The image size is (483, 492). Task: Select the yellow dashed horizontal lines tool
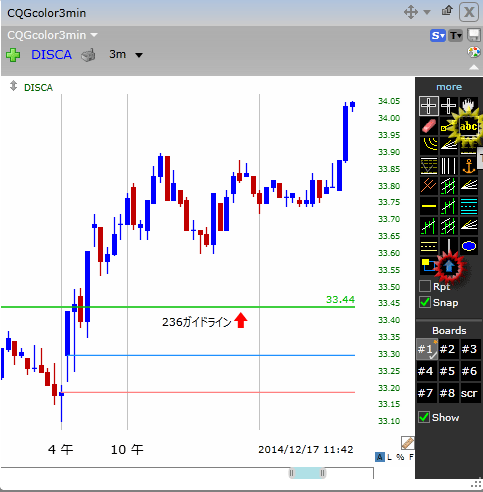coord(428,246)
